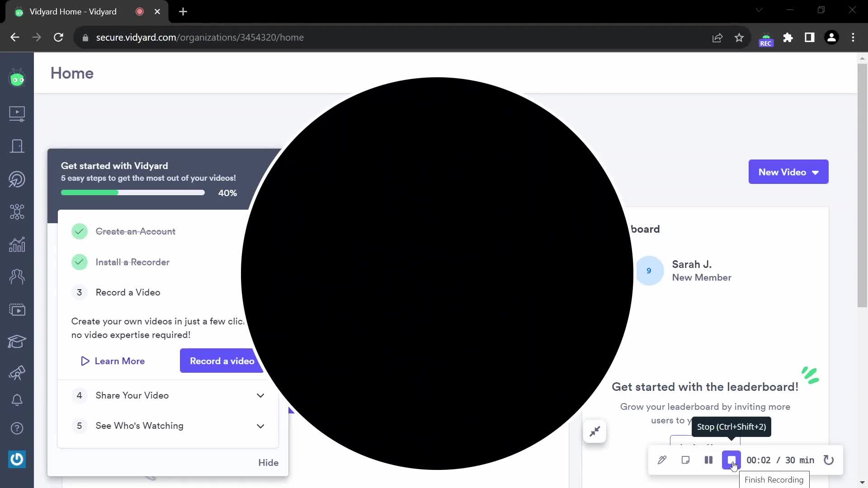Click the page vertical scrollbar thumb
The width and height of the screenshot is (868, 488).
point(862,185)
